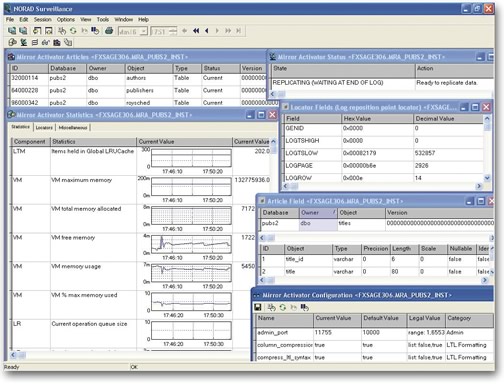Open the Window menu

124,19
